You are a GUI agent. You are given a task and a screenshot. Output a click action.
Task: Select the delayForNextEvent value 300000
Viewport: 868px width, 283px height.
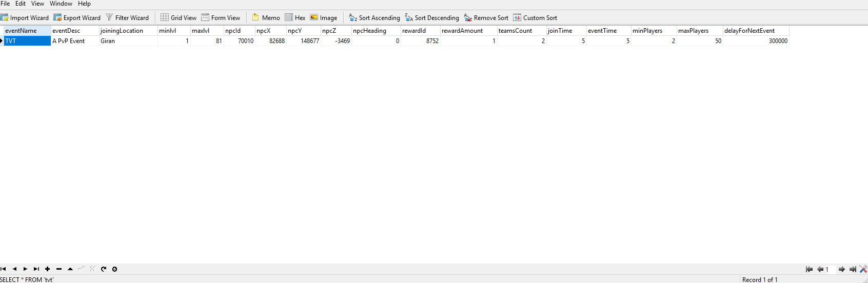click(756, 41)
